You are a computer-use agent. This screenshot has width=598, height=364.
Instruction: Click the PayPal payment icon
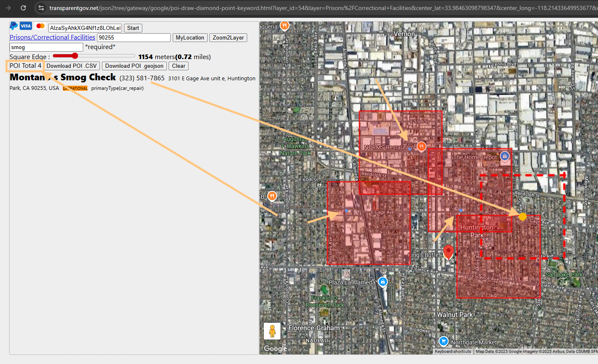pos(14,26)
